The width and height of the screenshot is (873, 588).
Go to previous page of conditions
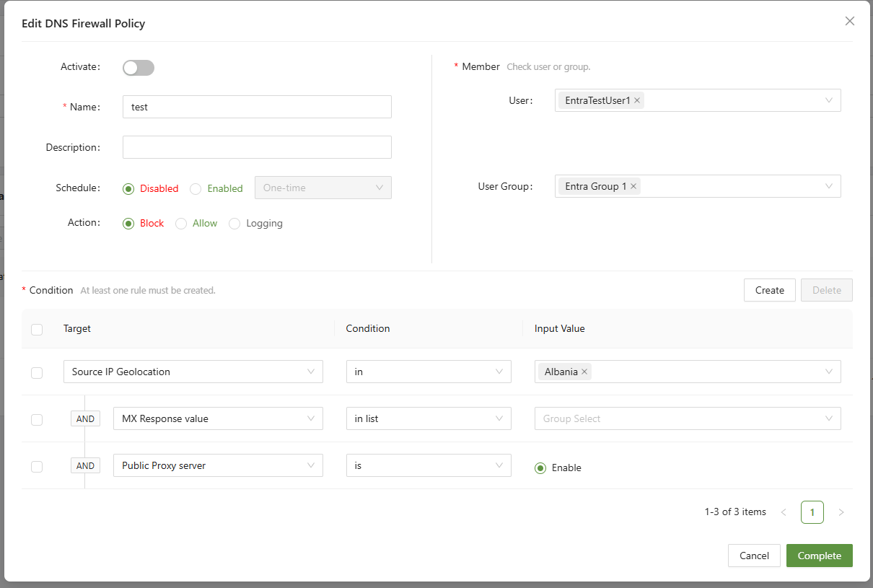[x=784, y=512]
